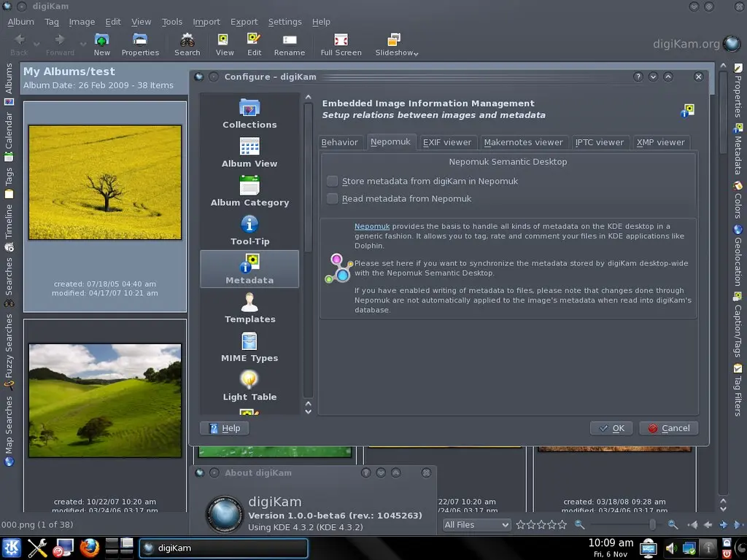Open the Templates settings page
The width and height of the screenshot is (747, 560).
pyautogui.click(x=249, y=308)
